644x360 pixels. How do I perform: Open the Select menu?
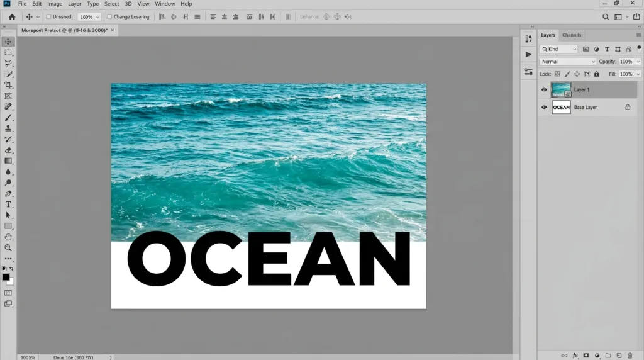click(111, 4)
